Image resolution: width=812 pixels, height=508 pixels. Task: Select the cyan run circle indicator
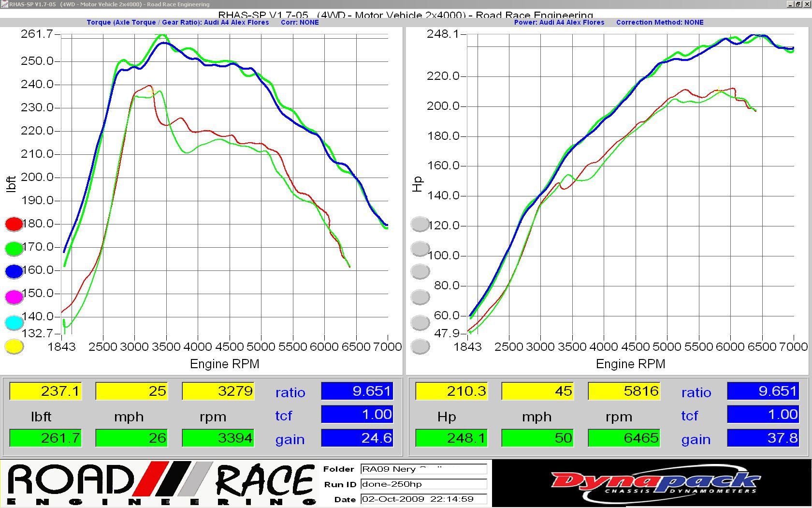tap(14, 323)
